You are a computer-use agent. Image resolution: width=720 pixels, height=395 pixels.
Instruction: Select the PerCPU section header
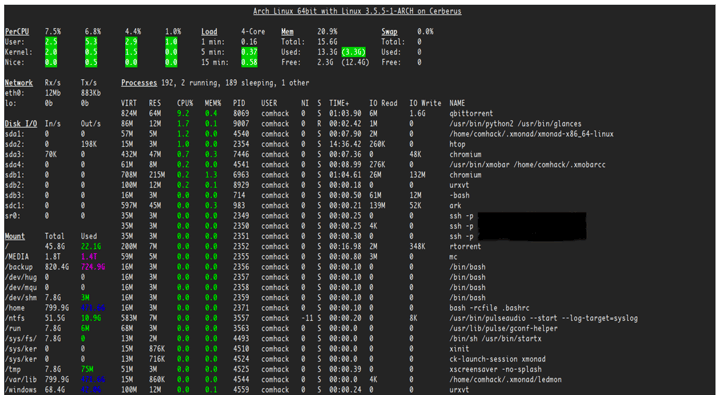tap(17, 32)
